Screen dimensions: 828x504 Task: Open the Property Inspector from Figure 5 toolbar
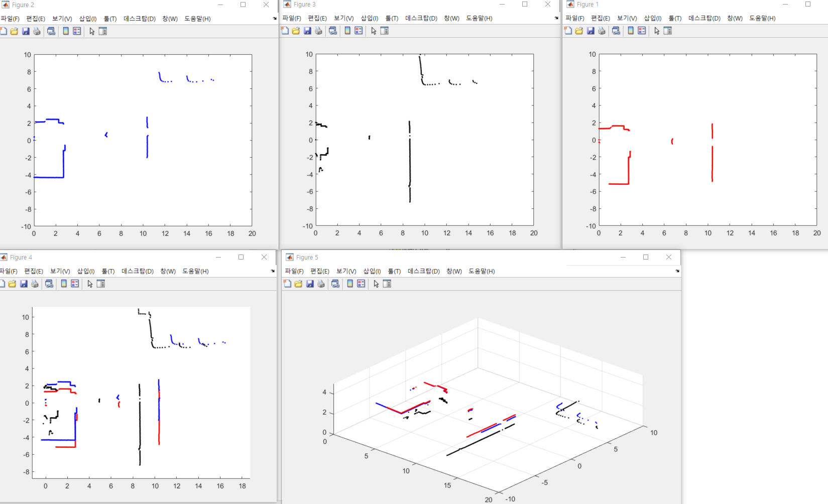click(x=386, y=284)
